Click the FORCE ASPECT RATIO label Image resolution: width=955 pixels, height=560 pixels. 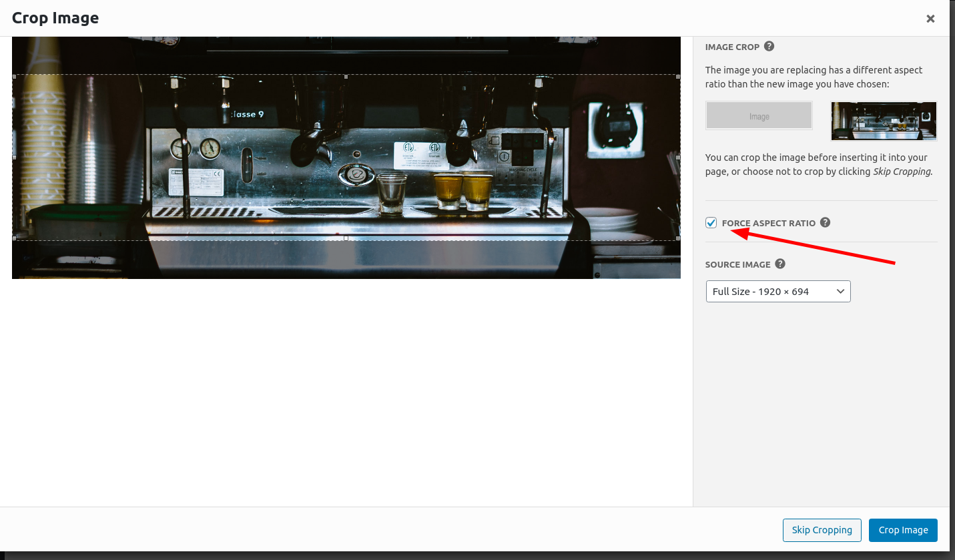click(x=769, y=223)
